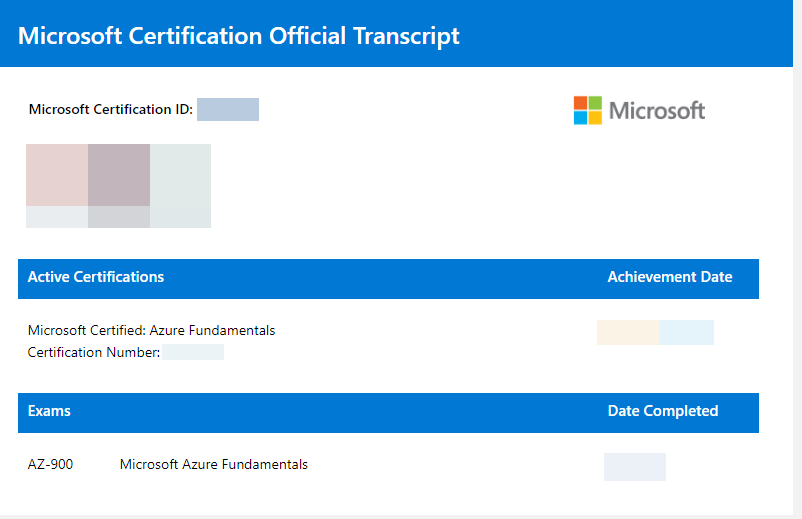This screenshot has width=802, height=519.
Task: Click the 'Date Completed' column header
Action: click(x=663, y=411)
